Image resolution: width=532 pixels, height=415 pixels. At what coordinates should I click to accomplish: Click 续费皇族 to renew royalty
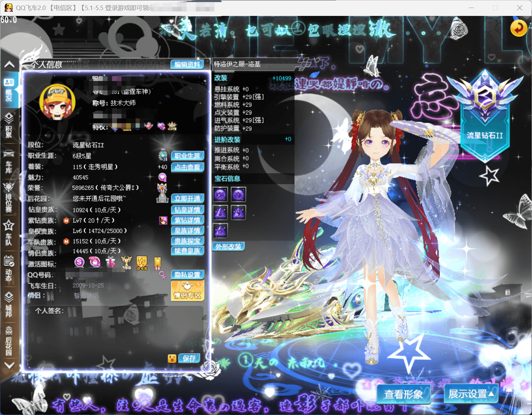point(187,251)
